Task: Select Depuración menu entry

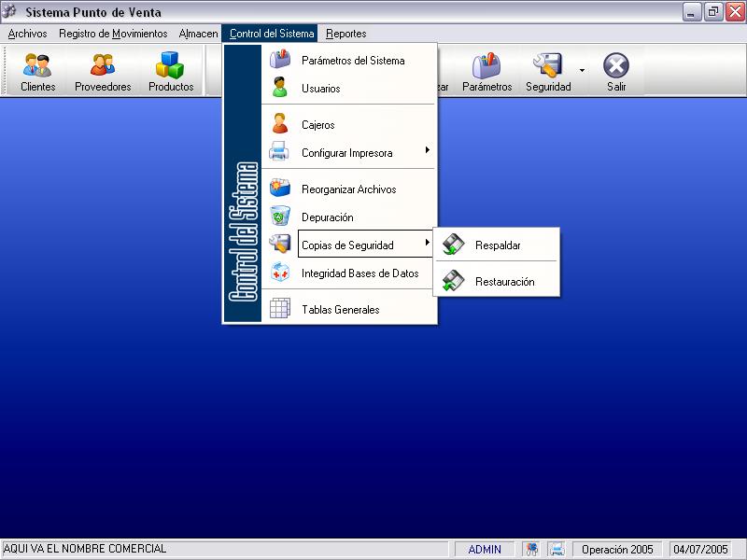Action: pyautogui.click(x=327, y=217)
